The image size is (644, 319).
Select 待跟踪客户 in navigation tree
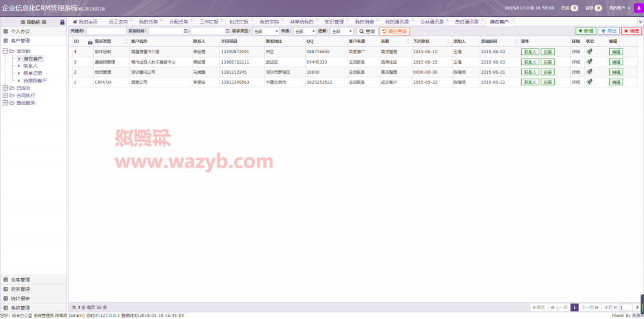36,81
